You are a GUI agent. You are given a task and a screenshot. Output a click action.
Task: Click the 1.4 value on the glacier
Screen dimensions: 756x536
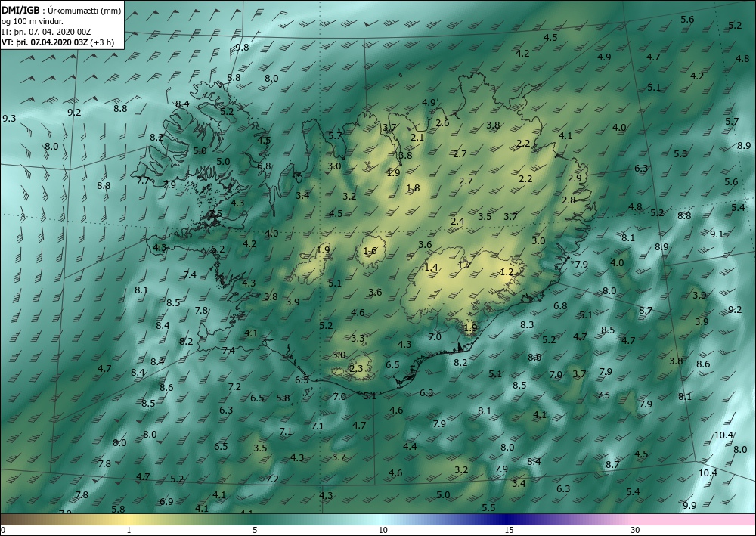[431, 267]
